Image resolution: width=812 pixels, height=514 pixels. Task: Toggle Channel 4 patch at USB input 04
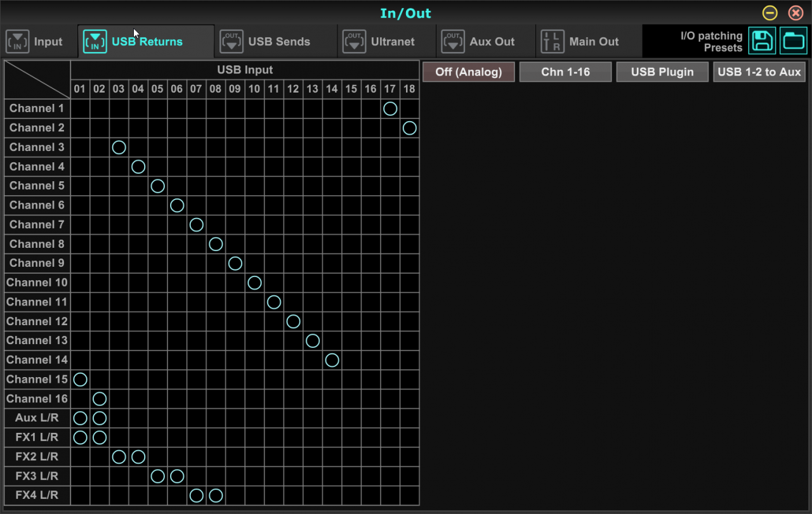(138, 167)
